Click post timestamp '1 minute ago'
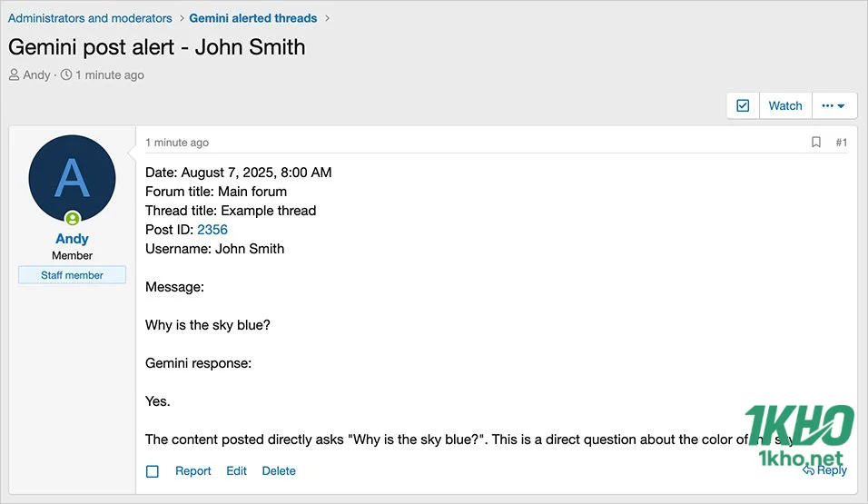The width and height of the screenshot is (868, 504). click(x=177, y=143)
